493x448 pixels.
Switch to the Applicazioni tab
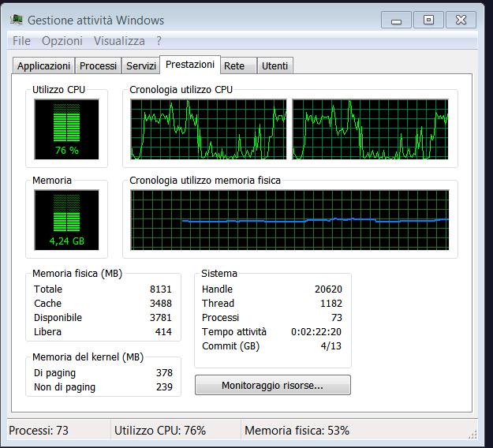[x=43, y=66]
